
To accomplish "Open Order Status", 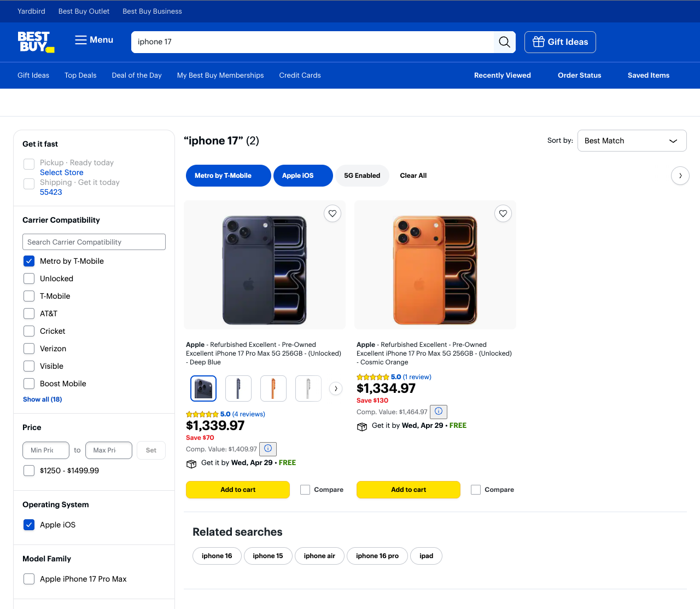I will pyautogui.click(x=580, y=76).
